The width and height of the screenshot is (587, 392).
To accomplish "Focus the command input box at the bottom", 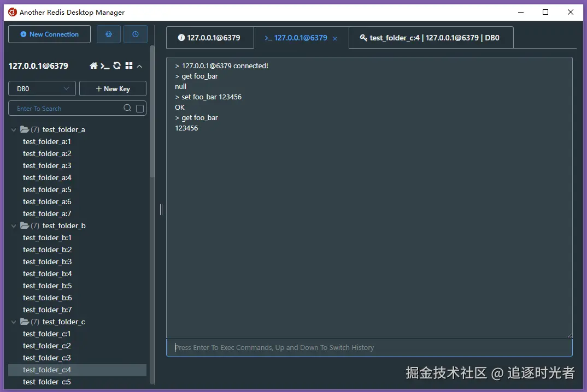I will pos(369,347).
